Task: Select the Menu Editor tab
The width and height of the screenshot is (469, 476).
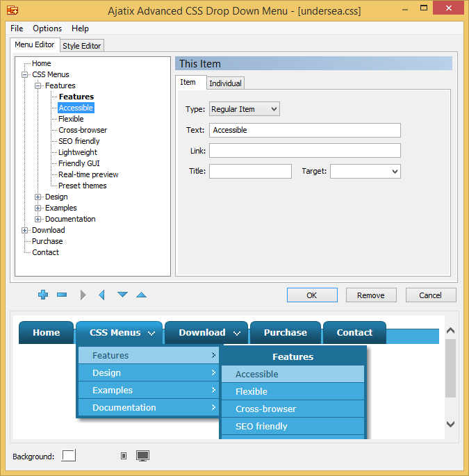Action: click(35, 44)
